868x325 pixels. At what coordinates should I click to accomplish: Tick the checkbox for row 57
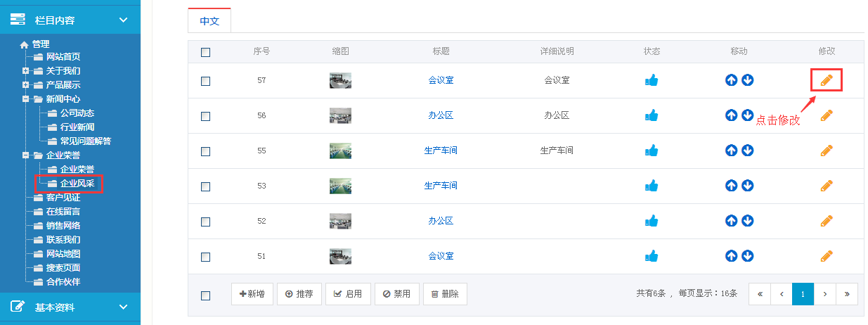click(x=205, y=81)
